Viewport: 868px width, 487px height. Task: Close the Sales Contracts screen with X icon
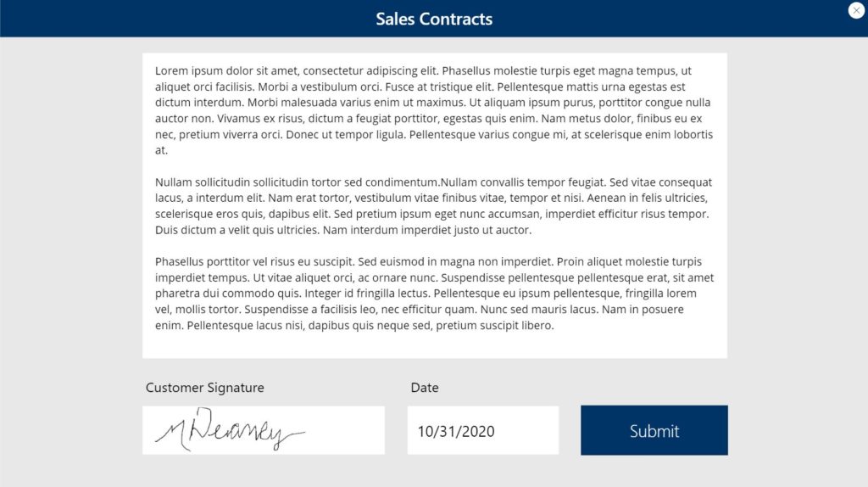(856, 10)
